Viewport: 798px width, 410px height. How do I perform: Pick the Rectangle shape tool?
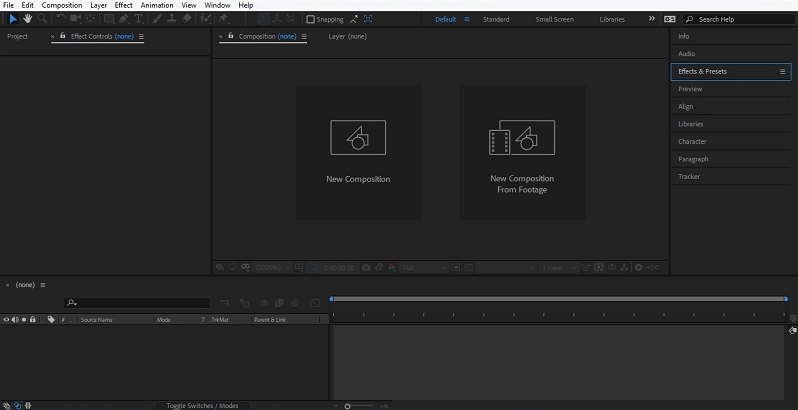(x=109, y=18)
